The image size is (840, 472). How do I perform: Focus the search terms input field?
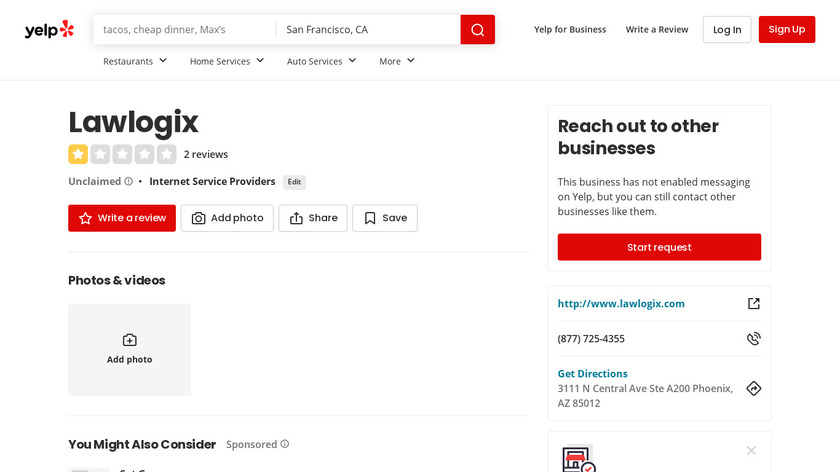pyautogui.click(x=185, y=29)
